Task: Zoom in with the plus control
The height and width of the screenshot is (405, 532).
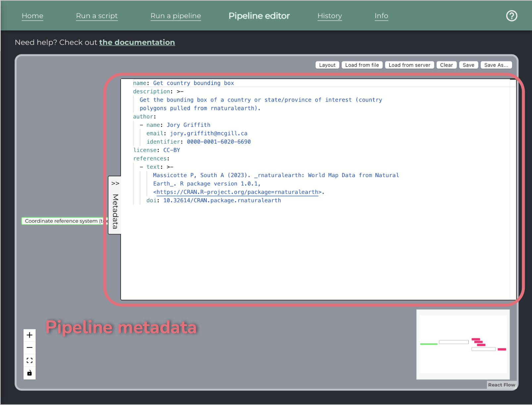Action: pos(29,335)
